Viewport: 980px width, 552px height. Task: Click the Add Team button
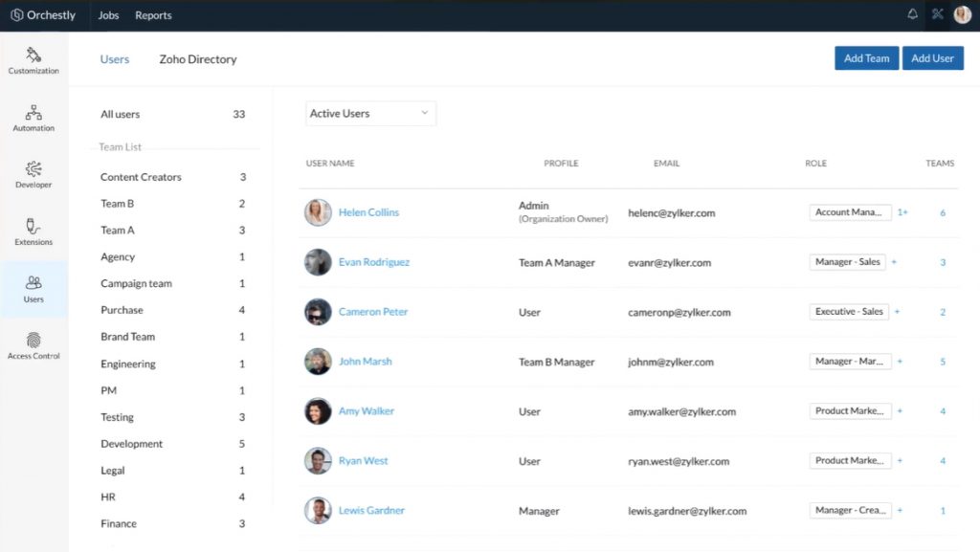(866, 57)
